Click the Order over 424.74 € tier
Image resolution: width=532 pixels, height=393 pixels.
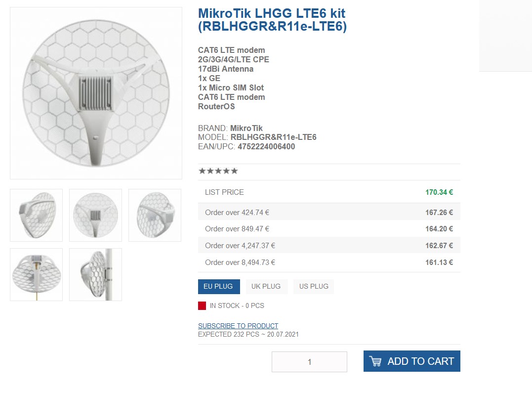click(329, 213)
